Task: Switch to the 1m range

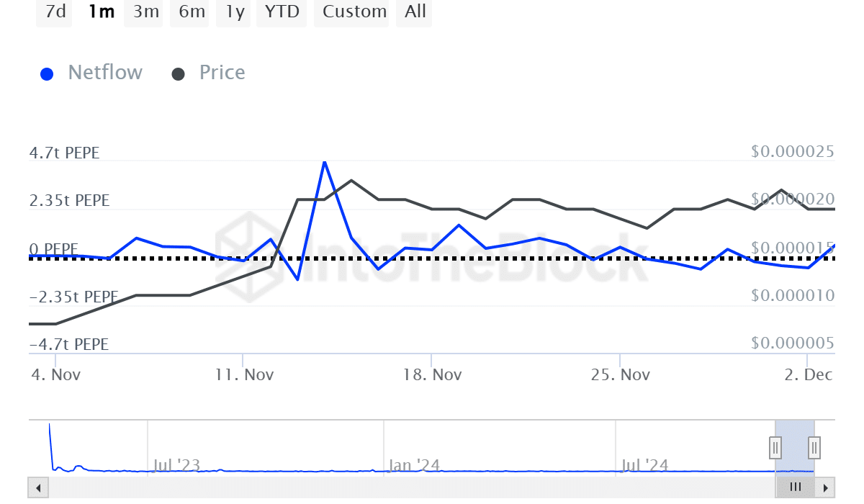Action: tap(101, 12)
